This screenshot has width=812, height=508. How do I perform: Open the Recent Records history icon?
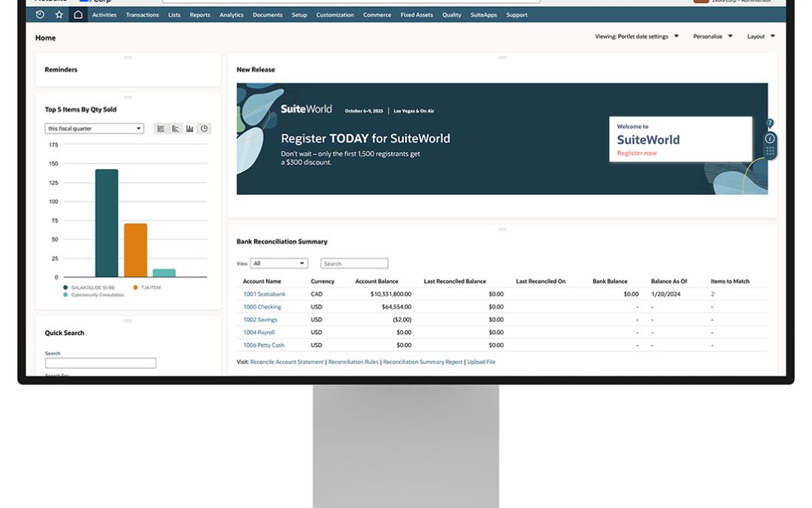tap(40, 15)
